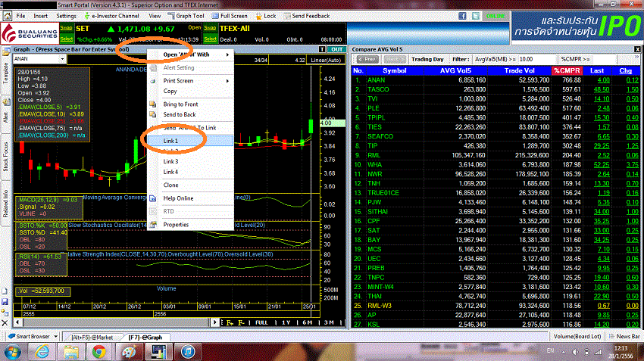Select Link 4 in the context menu
Image resolution: width=644 pixels, height=361 pixels.
pos(170,172)
